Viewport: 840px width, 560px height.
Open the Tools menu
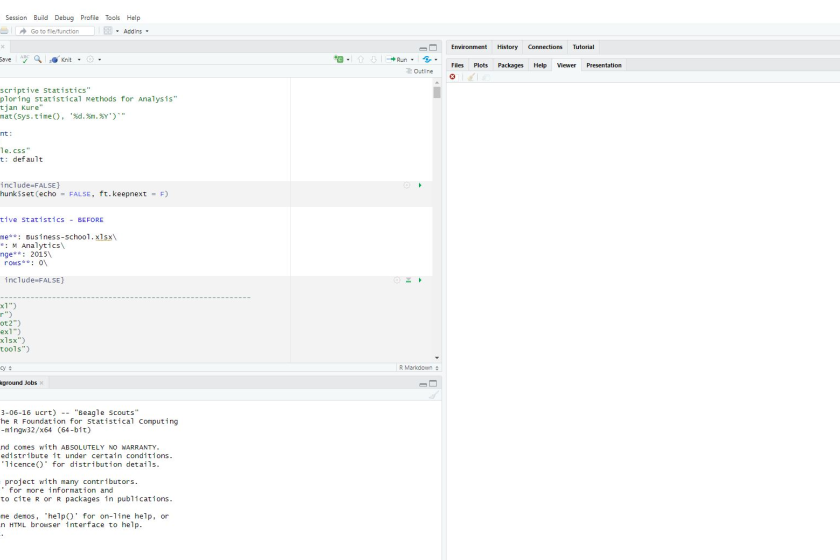point(112,17)
